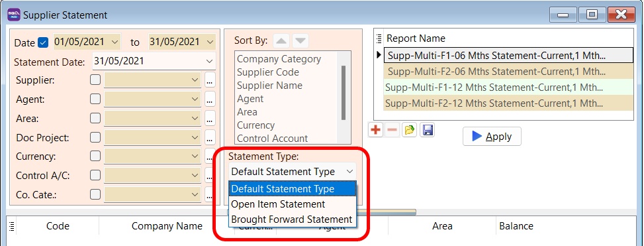The height and width of the screenshot is (246, 644).
Task: Click the blue floppy disk save icon
Action: pyautogui.click(x=427, y=131)
